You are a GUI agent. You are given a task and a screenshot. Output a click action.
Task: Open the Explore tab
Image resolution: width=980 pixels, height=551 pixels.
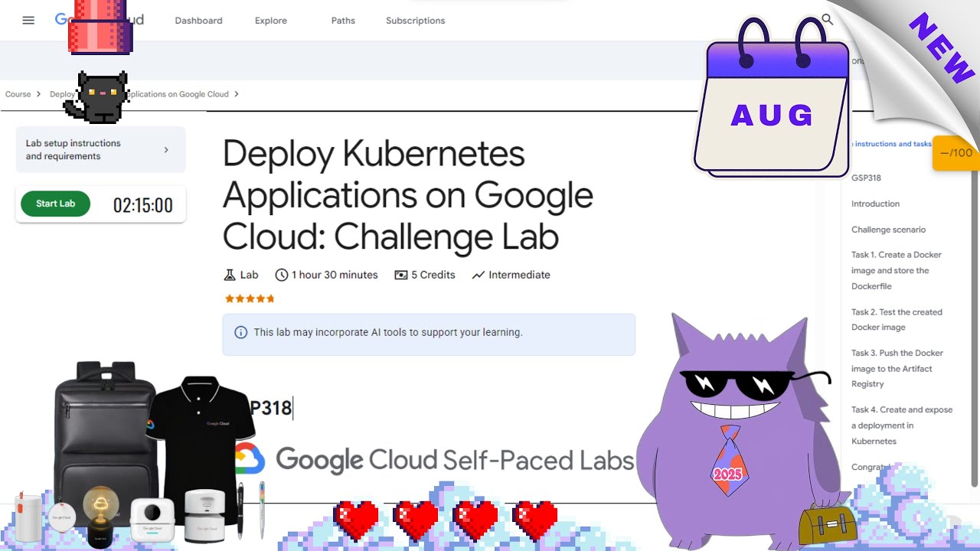click(271, 21)
